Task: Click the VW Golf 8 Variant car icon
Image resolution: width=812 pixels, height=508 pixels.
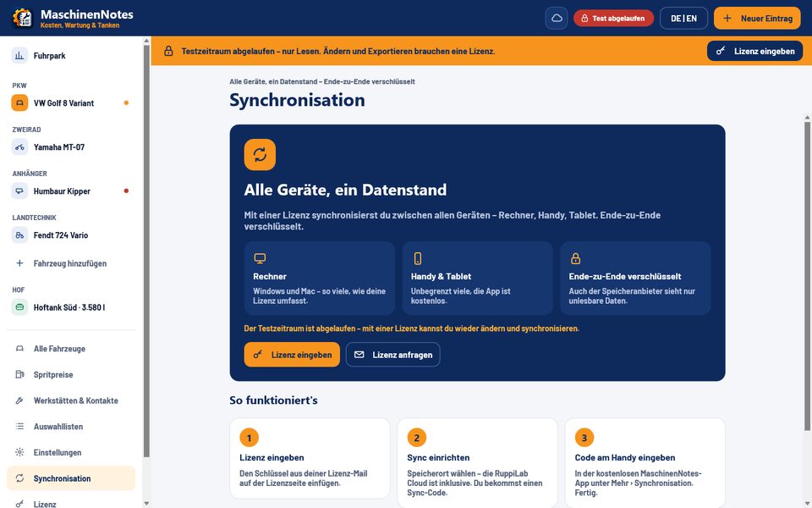Action: pyautogui.click(x=19, y=102)
